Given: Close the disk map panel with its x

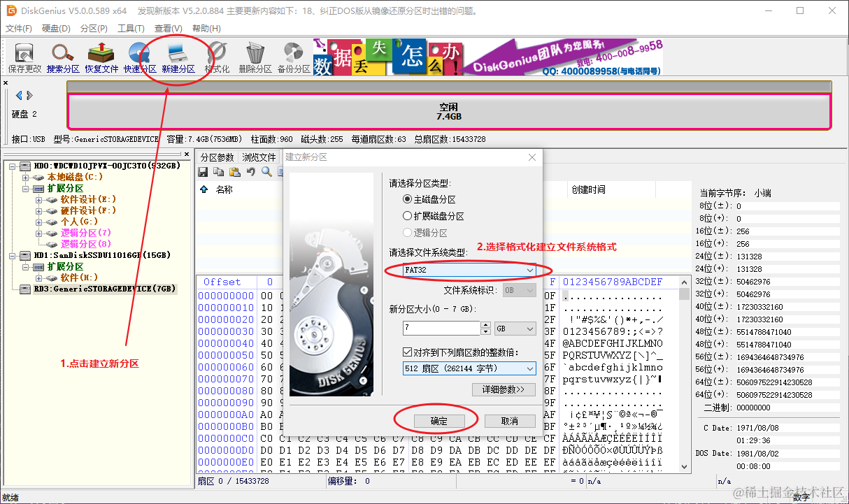Looking at the screenshot, I should (x=6, y=82).
